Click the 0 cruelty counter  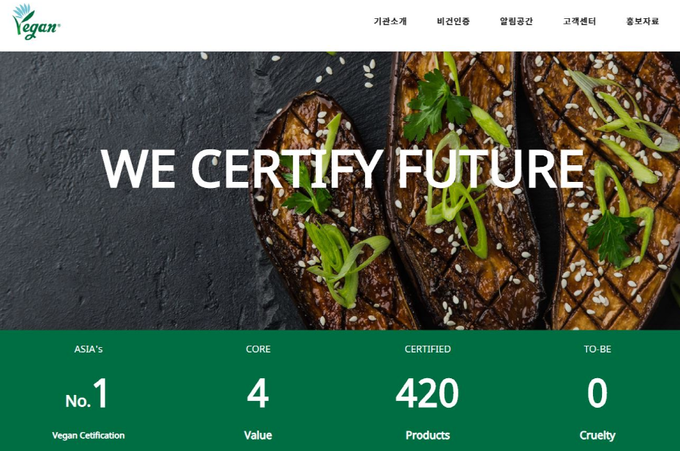597,393
